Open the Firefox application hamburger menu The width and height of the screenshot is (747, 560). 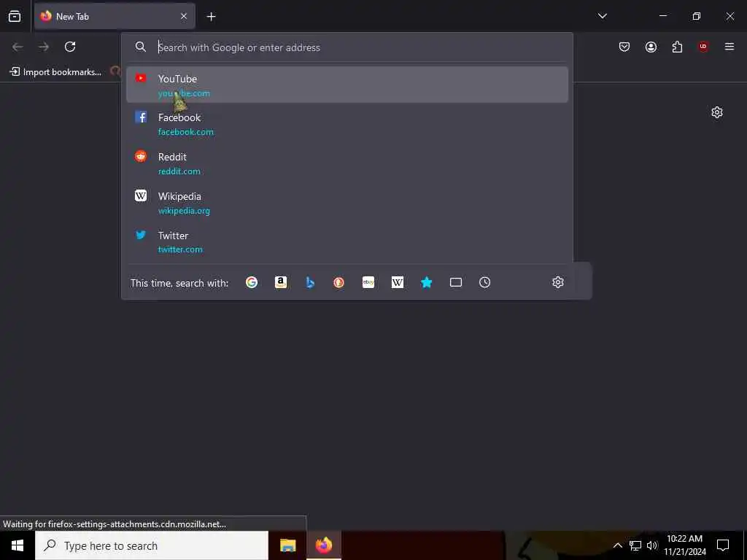pyautogui.click(x=729, y=47)
